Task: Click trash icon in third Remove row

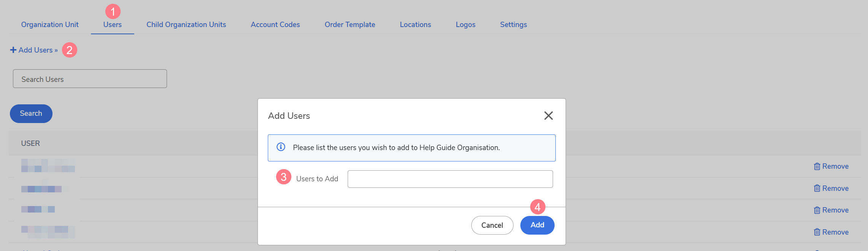Action: coord(817,210)
